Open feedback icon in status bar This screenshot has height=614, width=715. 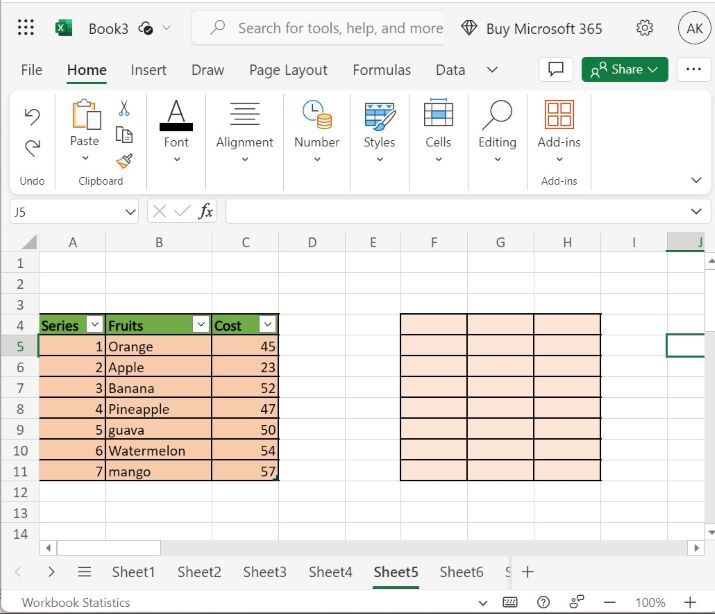coord(576,602)
